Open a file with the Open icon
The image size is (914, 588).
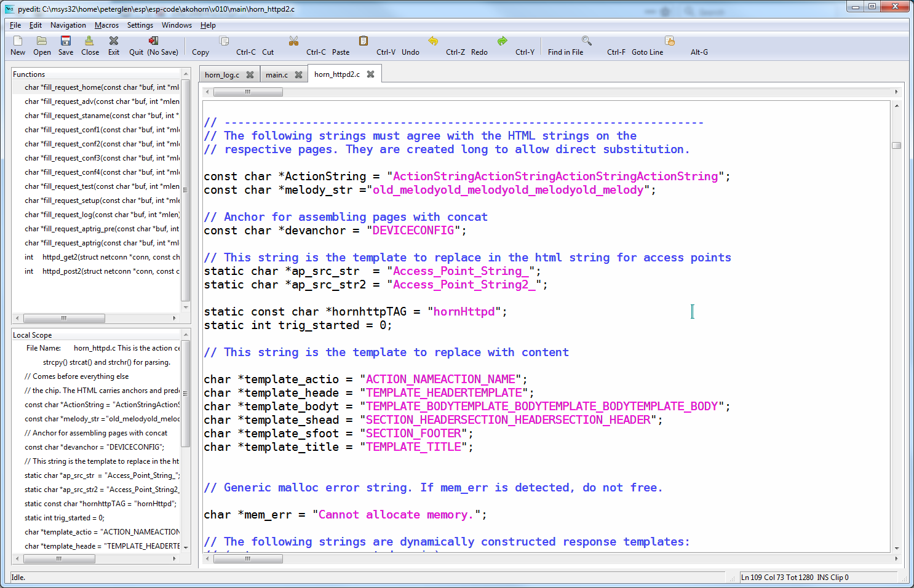click(x=42, y=41)
